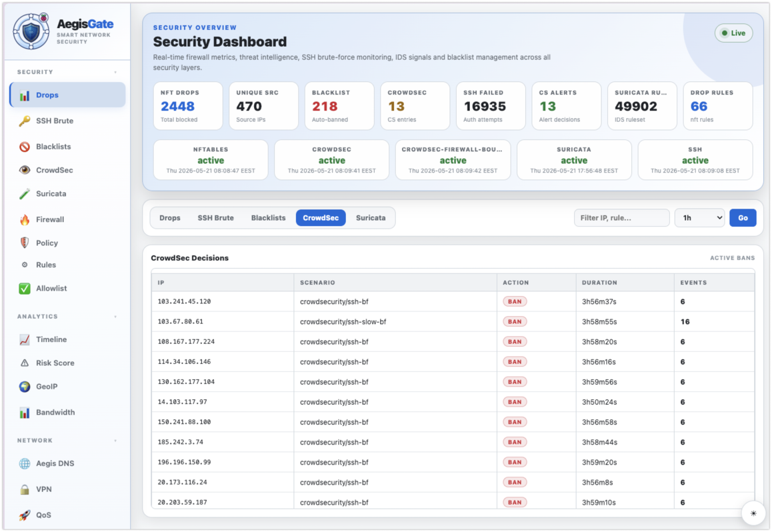Click the NFT Drops 2448 card

tap(188, 106)
